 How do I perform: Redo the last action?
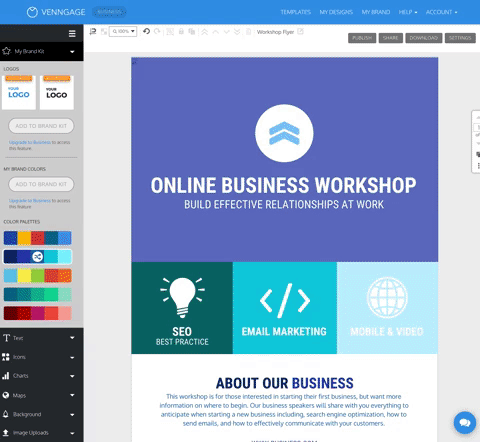(x=157, y=31)
